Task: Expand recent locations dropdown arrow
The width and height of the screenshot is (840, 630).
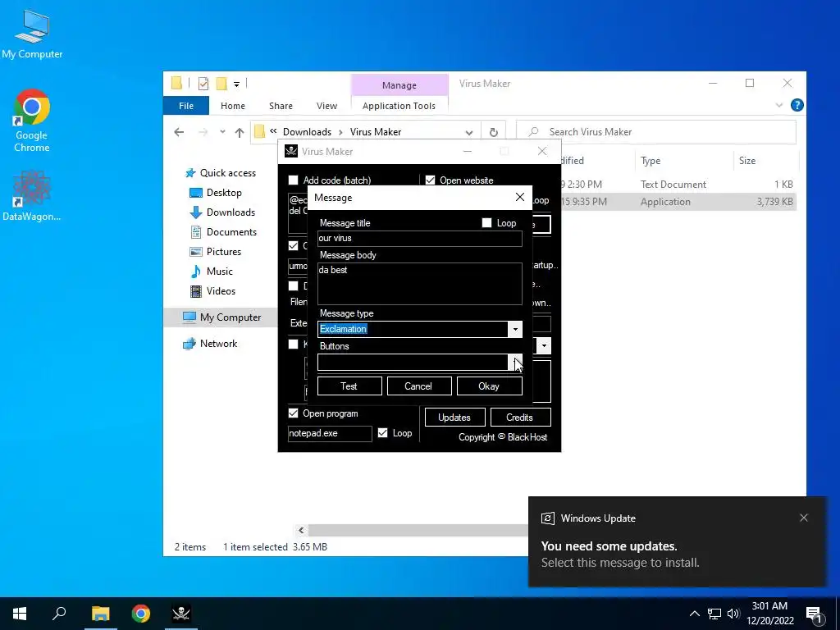Action: pos(222,132)
